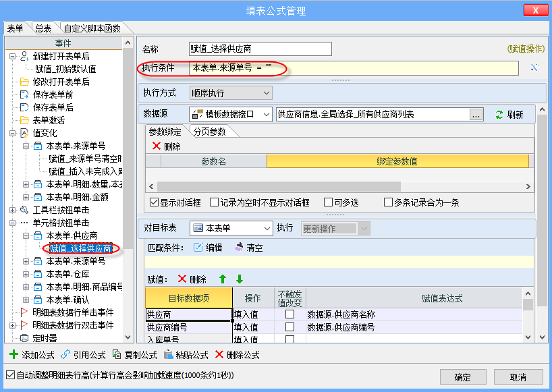
Task: Open the 执行方式 顺序执行 dropdown
Action: pyautogui.click(x=267, y=93)
